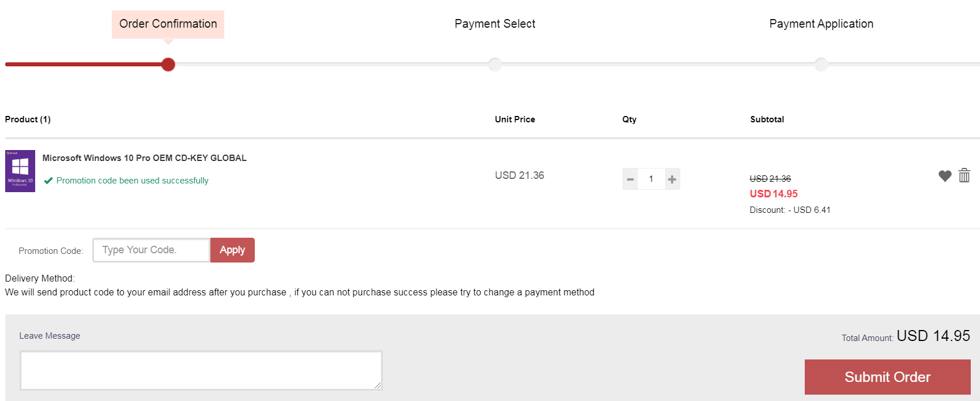The height and width of the screenshot is (401, 980).
Task: Open Microsoft Windows 10 Pro product title
Action: pos(144,158)
